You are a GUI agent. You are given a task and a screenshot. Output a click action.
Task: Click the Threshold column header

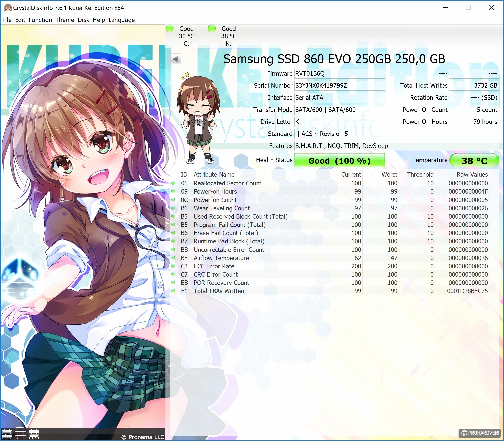(417, 174)
